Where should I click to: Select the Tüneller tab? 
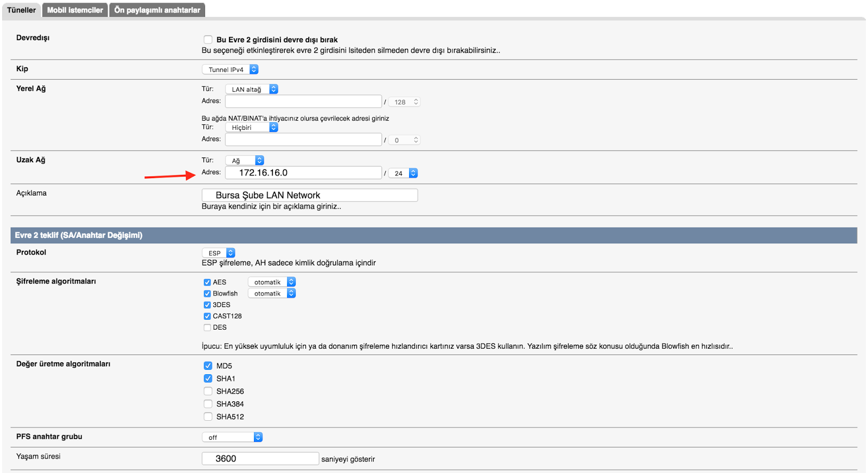[22, 10]
